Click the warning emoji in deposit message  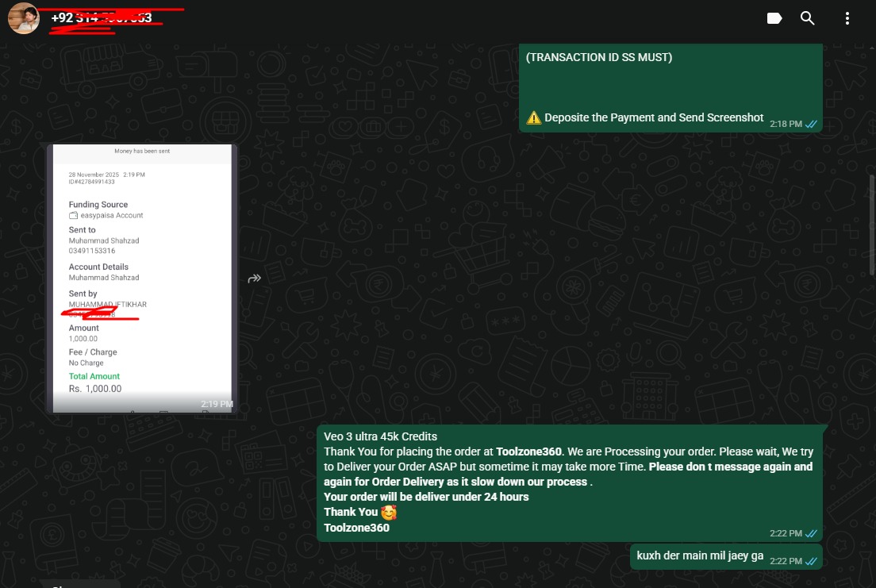534,118
